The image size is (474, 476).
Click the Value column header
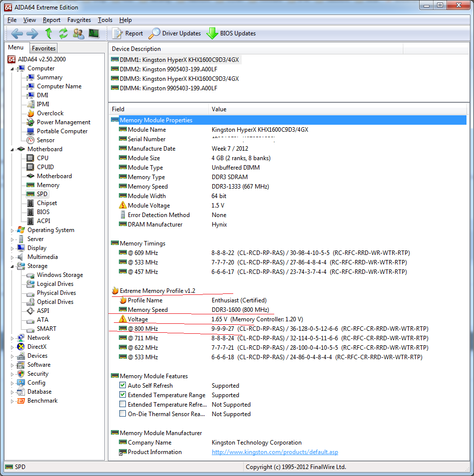219,109
